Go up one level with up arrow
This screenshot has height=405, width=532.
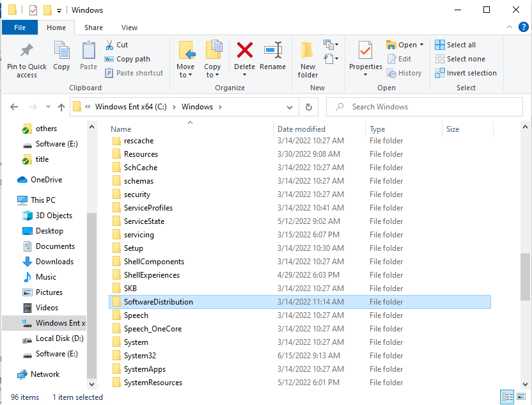click(x=61, y=107)
